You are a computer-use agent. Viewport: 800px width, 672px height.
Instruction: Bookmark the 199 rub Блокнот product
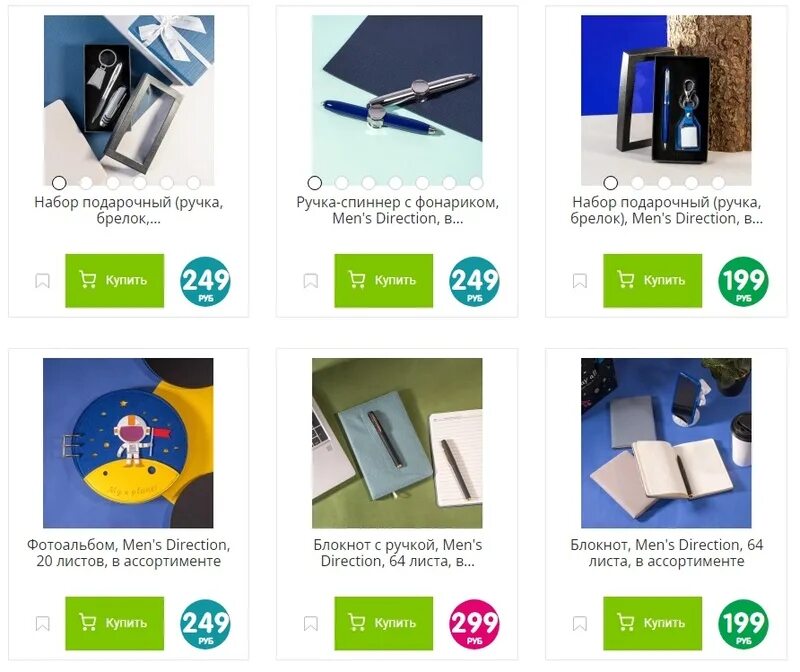580,623
